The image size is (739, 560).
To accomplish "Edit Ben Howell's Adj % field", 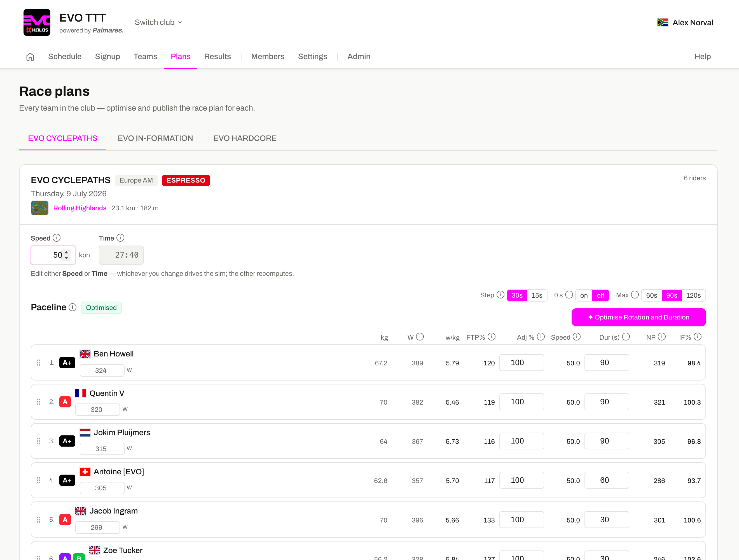I will pos(521,363).
